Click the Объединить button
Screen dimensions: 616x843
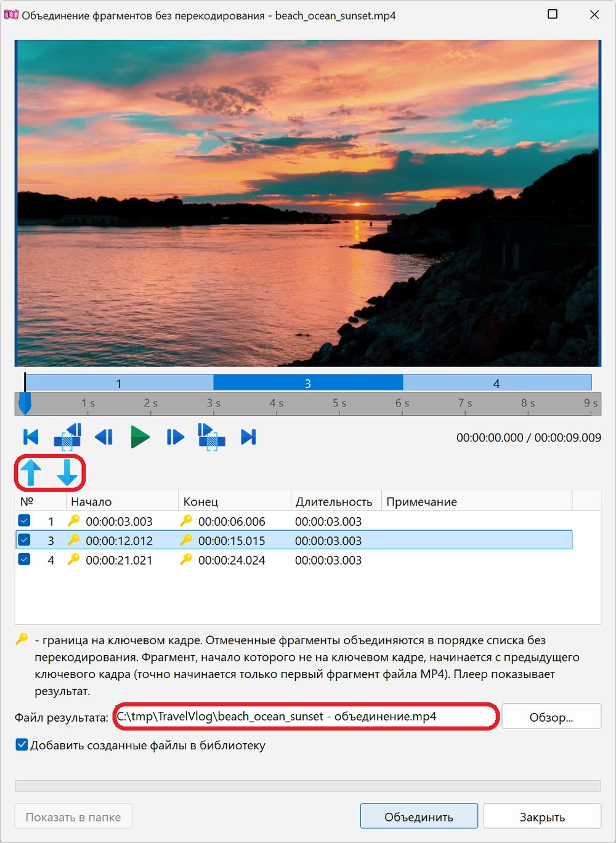pos(419,817)
